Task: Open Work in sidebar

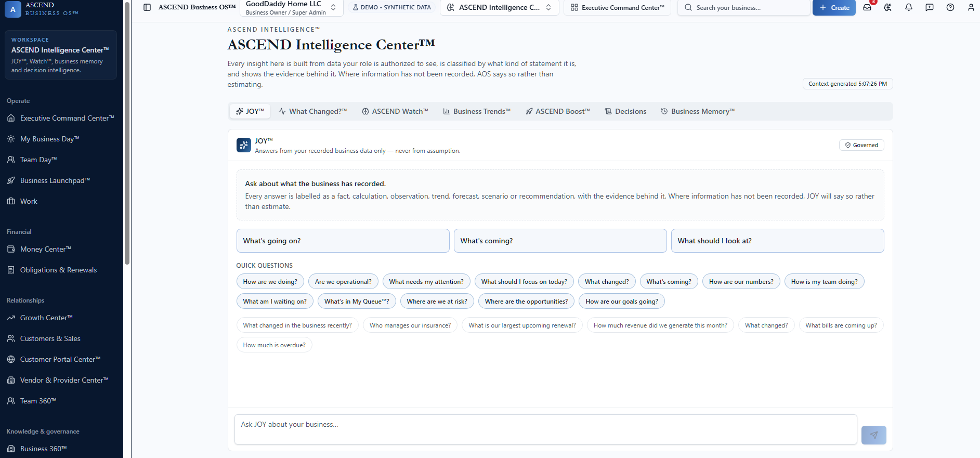Action: click(x=61, y=201)
